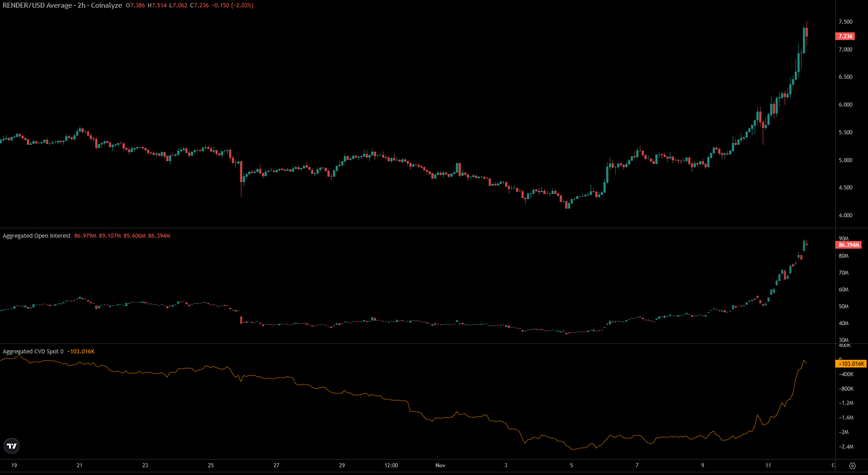Image resolution: width=868 pixels, height=475 pixels.
Task: Select the Aggregated Open Interest indicator label
Action: [36, 236]
